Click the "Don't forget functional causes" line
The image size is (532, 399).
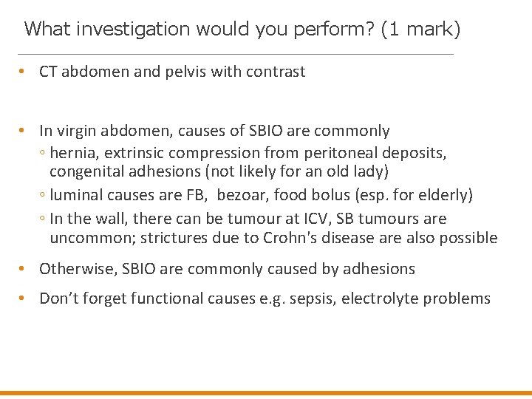pos(265,299)
